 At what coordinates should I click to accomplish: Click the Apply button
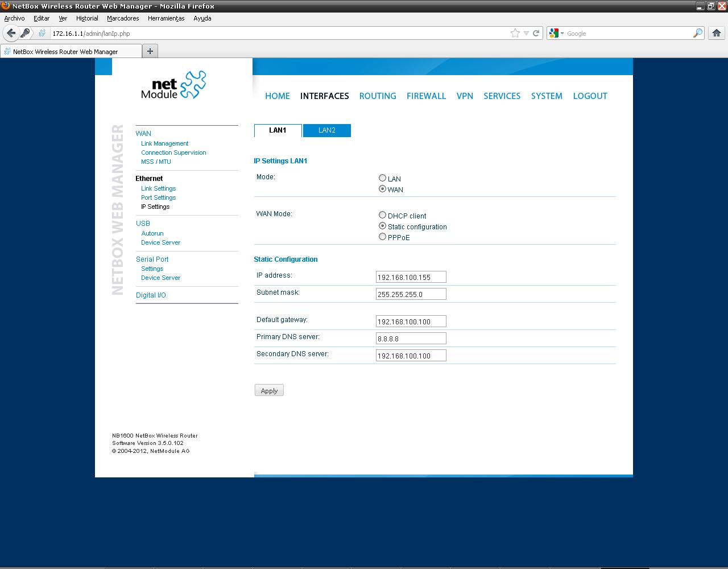pyautogui.click(x=269, y=390)
